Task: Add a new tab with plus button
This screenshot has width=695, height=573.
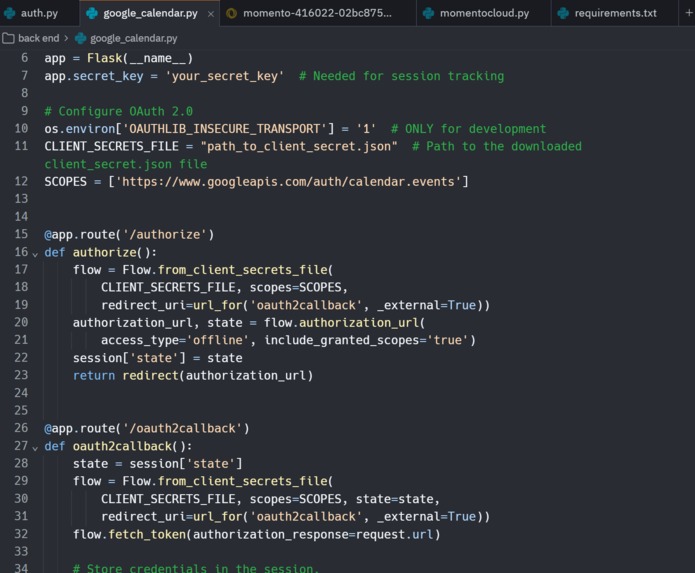Action: point(688,13)
